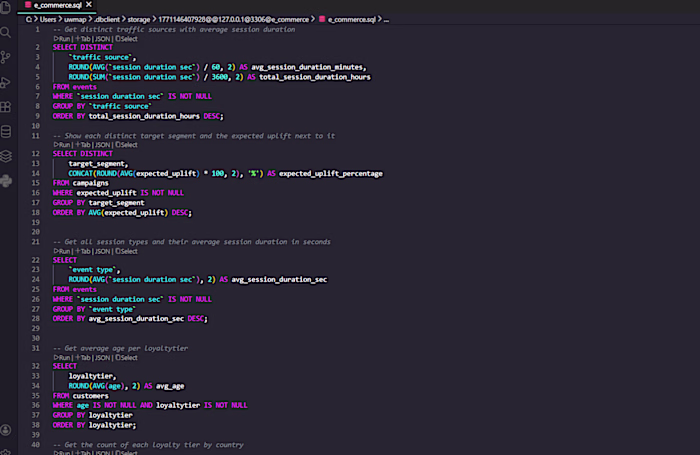Click Select CodeLens above the event type query
This screenshot has width=700, height=455.
126,251
